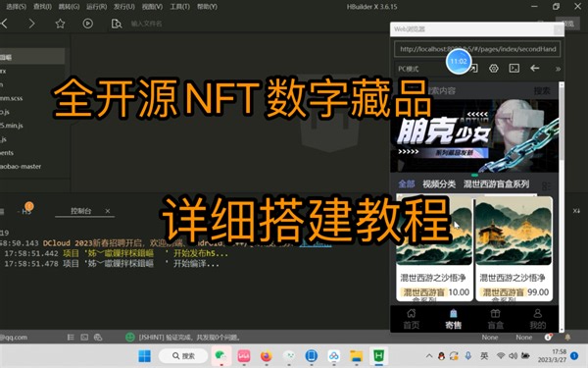Screen dimensions: 588x368
Task: Select the file ending in m.scss
Action: 12,98
